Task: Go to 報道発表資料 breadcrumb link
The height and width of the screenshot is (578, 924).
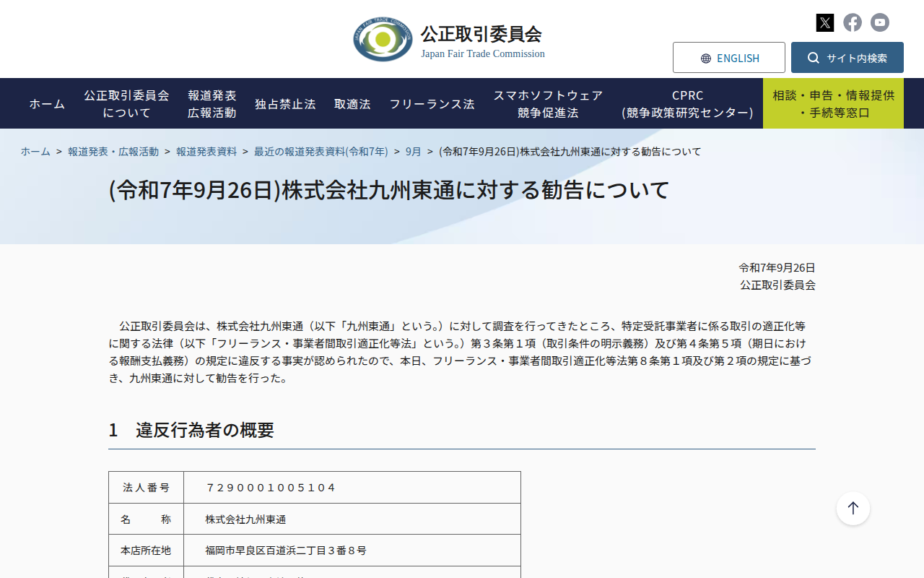Action: 206,152
